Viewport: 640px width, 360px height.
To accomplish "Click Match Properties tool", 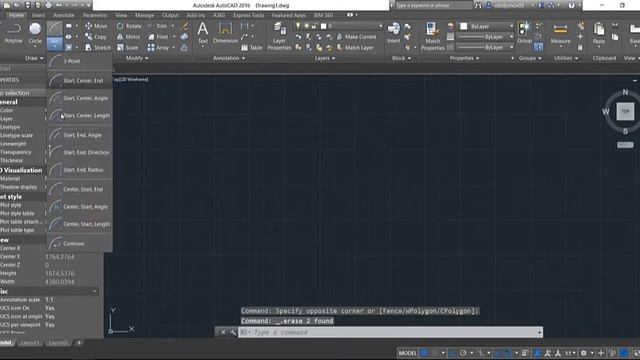I will (x=432, y=36).
